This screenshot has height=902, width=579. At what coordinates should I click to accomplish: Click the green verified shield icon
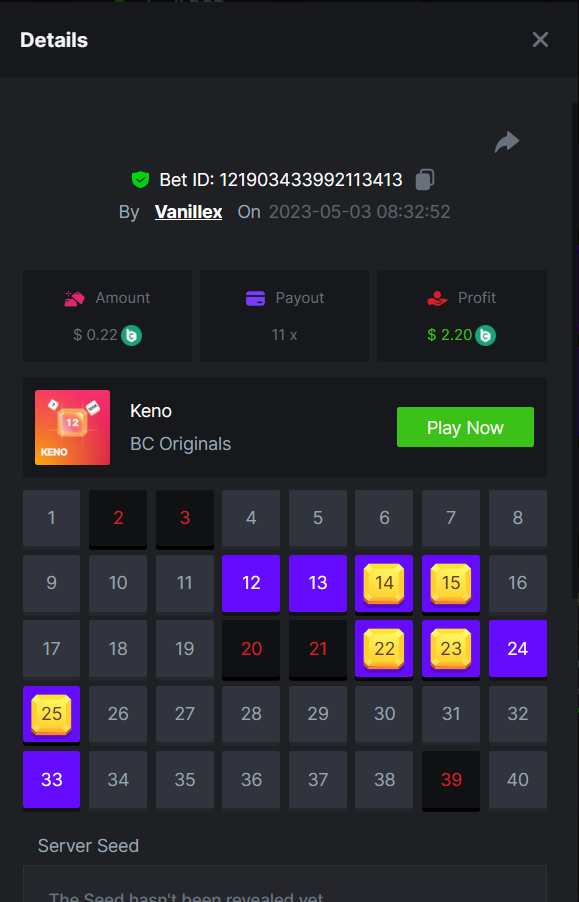point(140,179)
